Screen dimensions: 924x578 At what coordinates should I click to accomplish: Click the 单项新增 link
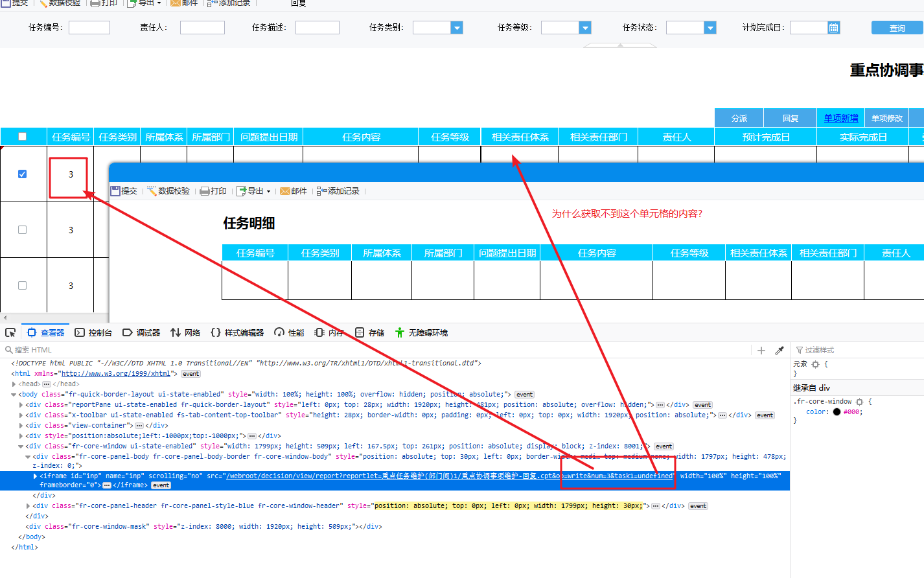click(x=841, y=118)
